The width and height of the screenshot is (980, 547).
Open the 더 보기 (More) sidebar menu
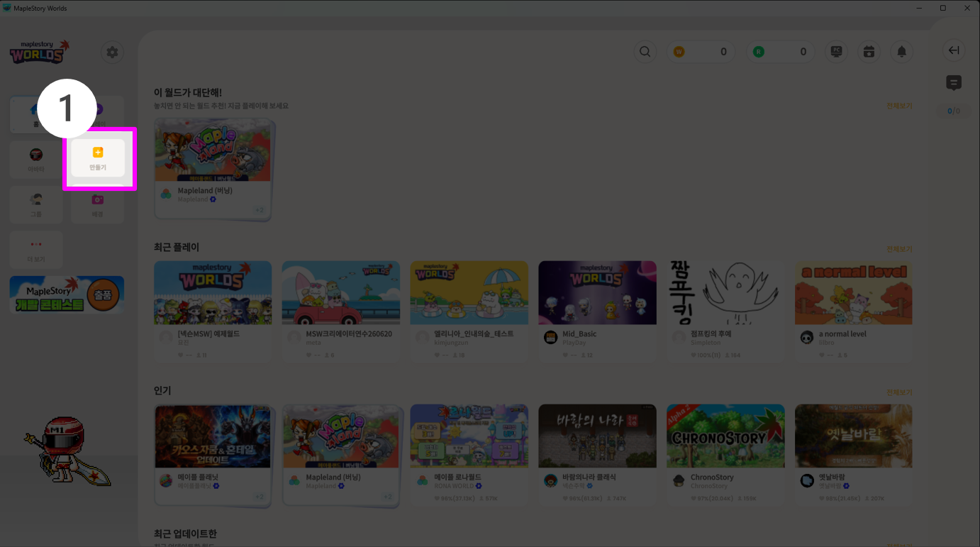click(x=36, y=250)
